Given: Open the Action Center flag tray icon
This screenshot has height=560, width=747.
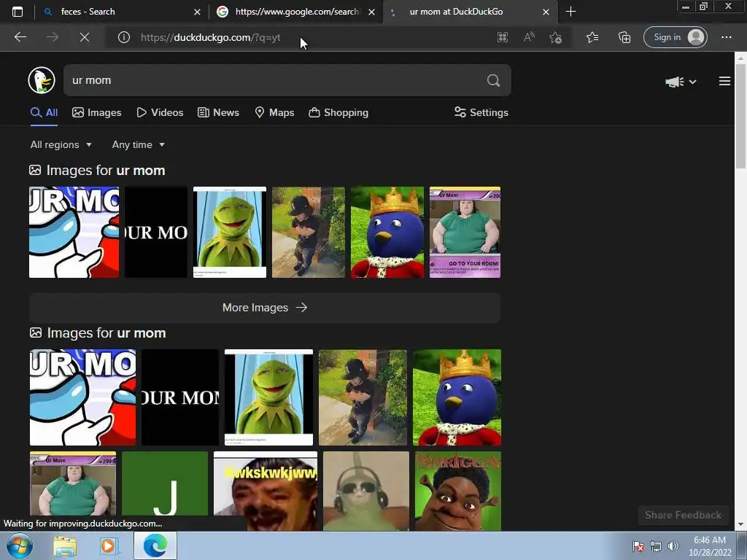Looking at the screenshot, I should click(638, 546).
